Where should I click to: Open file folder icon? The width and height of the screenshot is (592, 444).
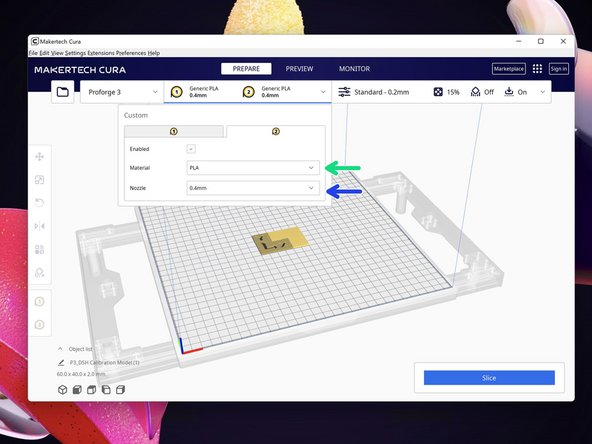(63, 92)
